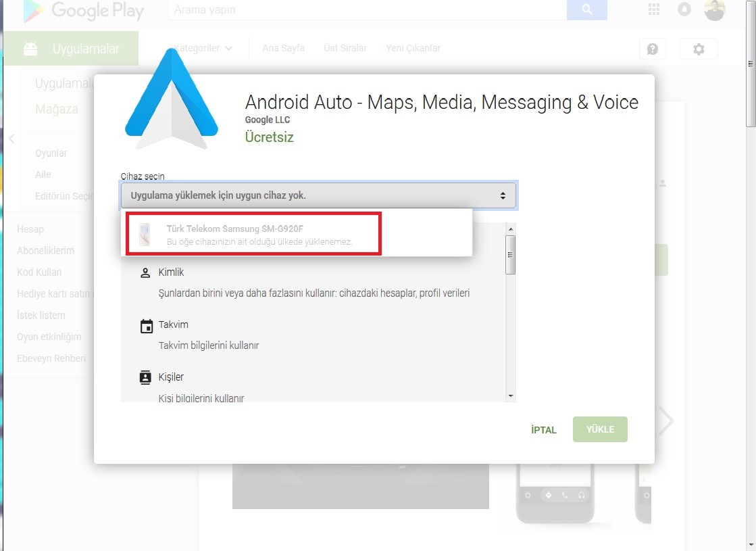
Task: Open the Yeni Çıkanlar tab
Action: click(413, 48)
